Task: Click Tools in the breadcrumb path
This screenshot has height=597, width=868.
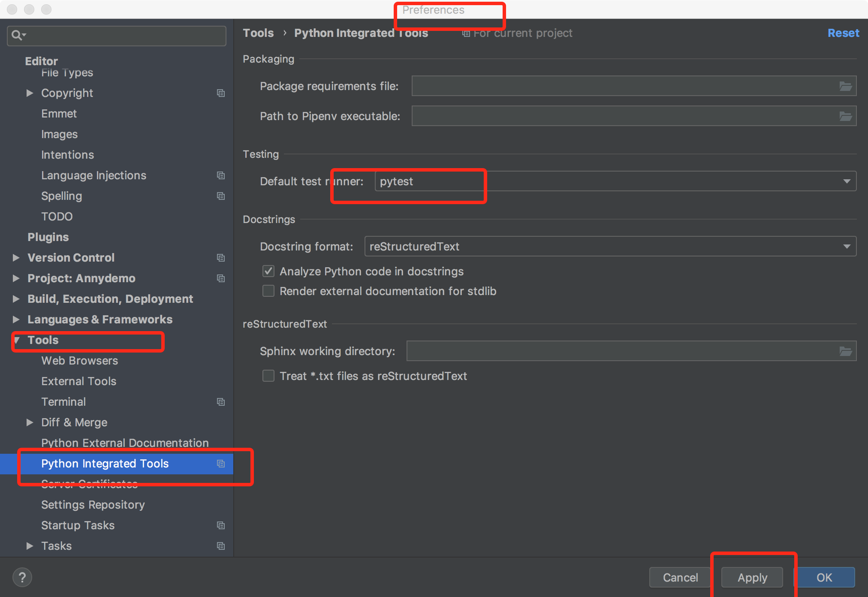Action: click(258, 33)
